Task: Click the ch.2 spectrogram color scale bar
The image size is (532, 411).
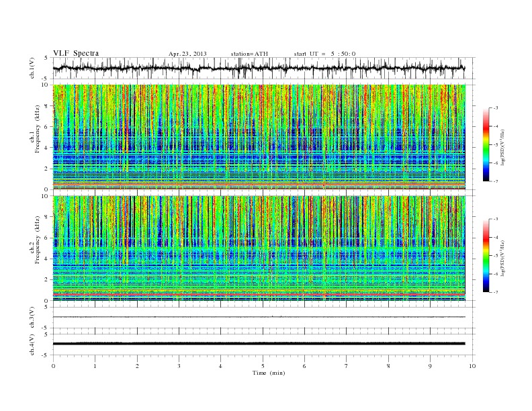Action: (486, 255)
